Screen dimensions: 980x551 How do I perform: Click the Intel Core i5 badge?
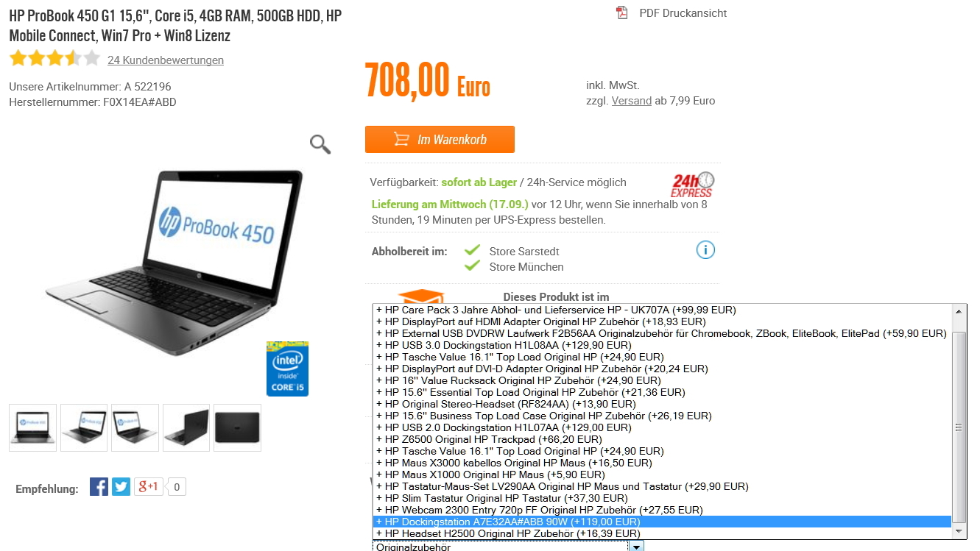click(x=287, y=369)
